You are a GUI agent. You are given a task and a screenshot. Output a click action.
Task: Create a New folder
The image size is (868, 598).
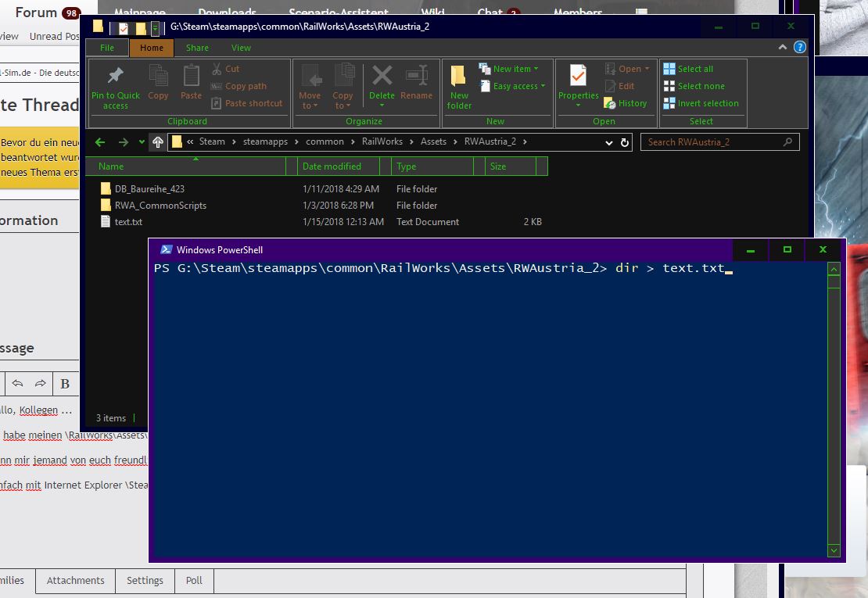[459, 87]
